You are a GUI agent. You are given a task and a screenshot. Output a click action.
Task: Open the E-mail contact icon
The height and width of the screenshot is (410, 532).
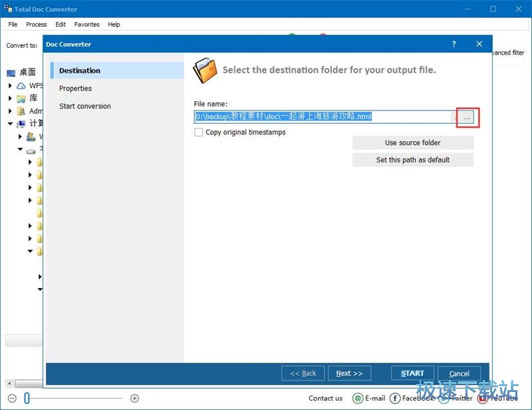[x=358, y=398]
